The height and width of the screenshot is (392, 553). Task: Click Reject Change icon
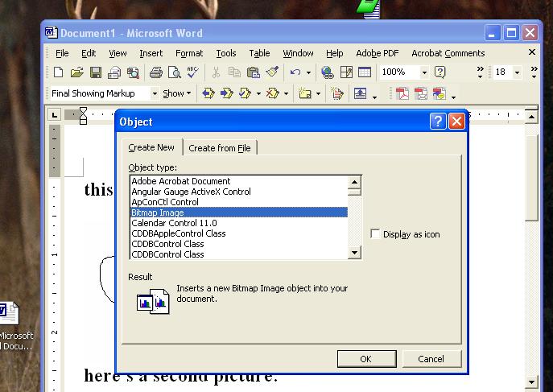[272, 93]
